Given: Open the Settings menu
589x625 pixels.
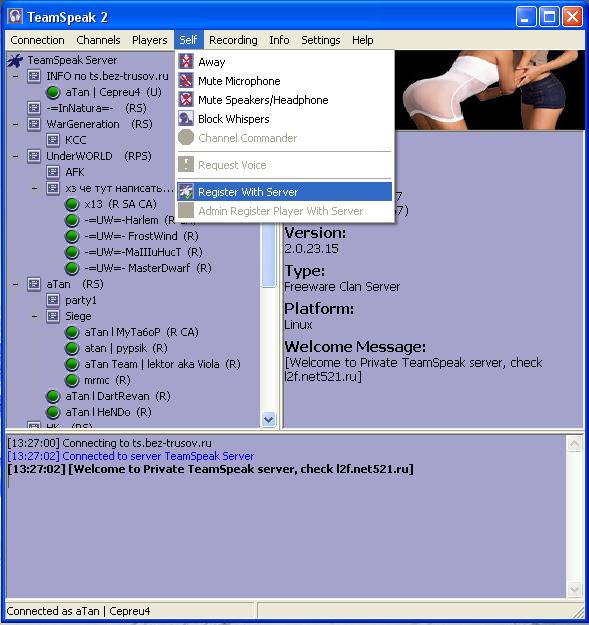Looking at the screenshot, I should (x=321, y=40).
